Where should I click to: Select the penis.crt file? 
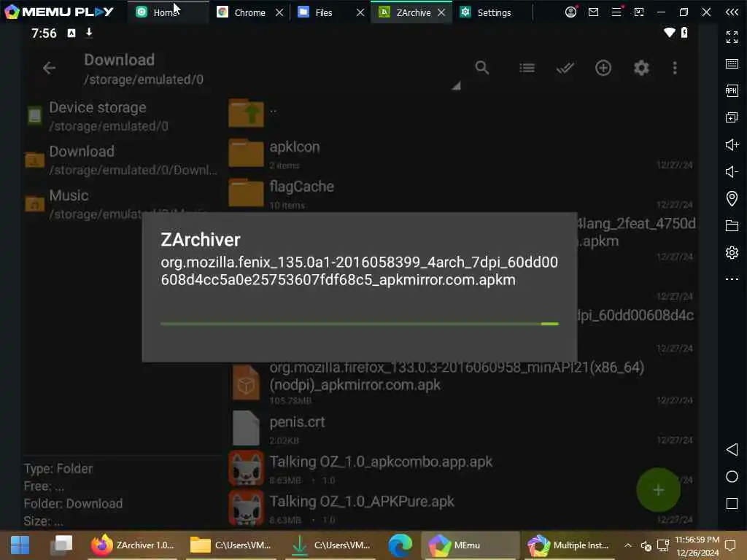point(460,429)
